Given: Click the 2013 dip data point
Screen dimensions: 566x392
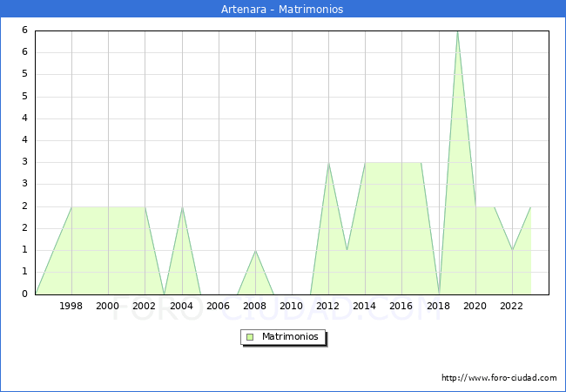Looking at the screenshot, I should click(347, 250).
